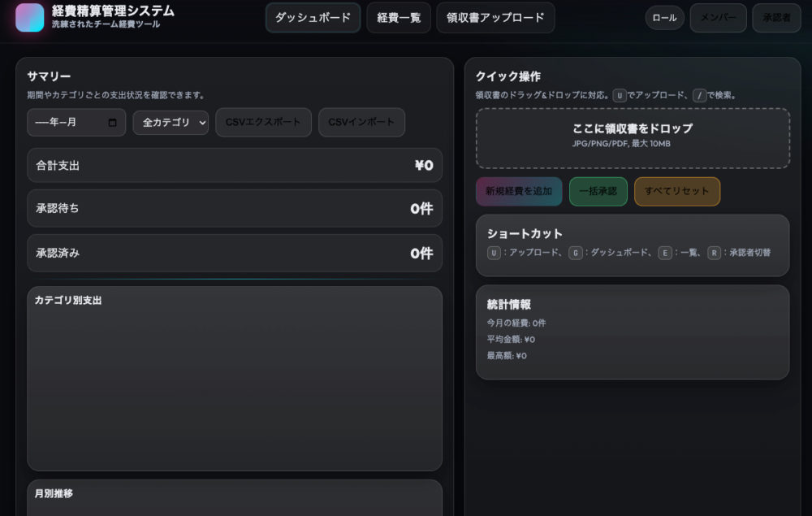The image size is (812, 516).
Task: Click the G key badge for ダッシュボード
Action: 576,253
